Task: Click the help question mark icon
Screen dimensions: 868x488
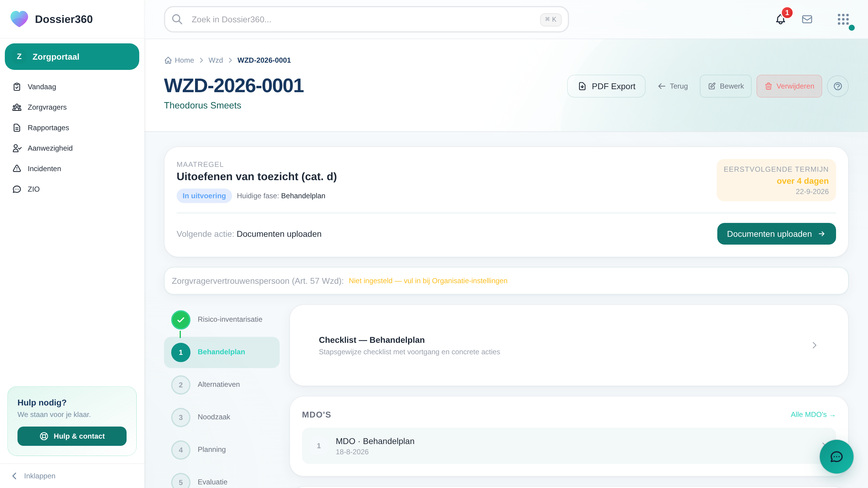Action: 838,86
